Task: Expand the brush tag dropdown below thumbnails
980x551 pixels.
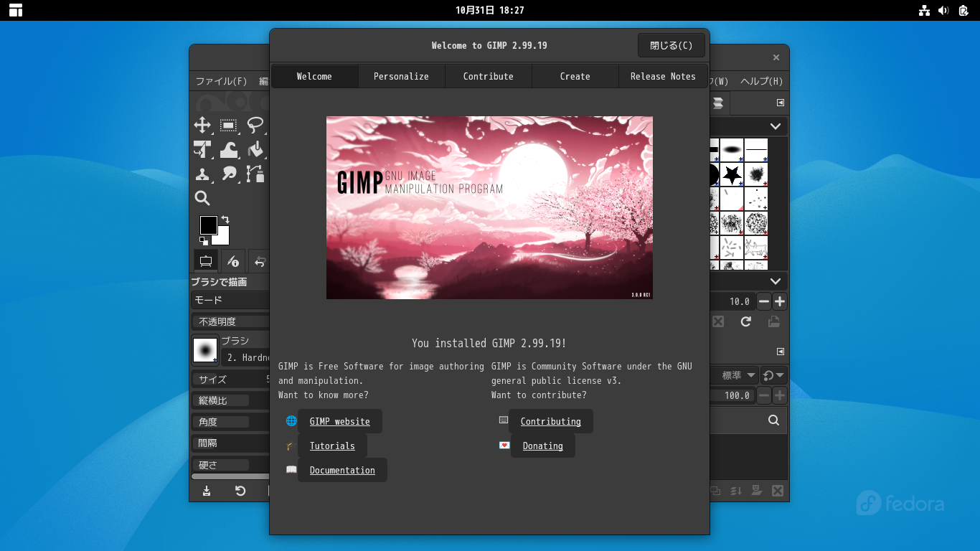Action: click(776, 281)
